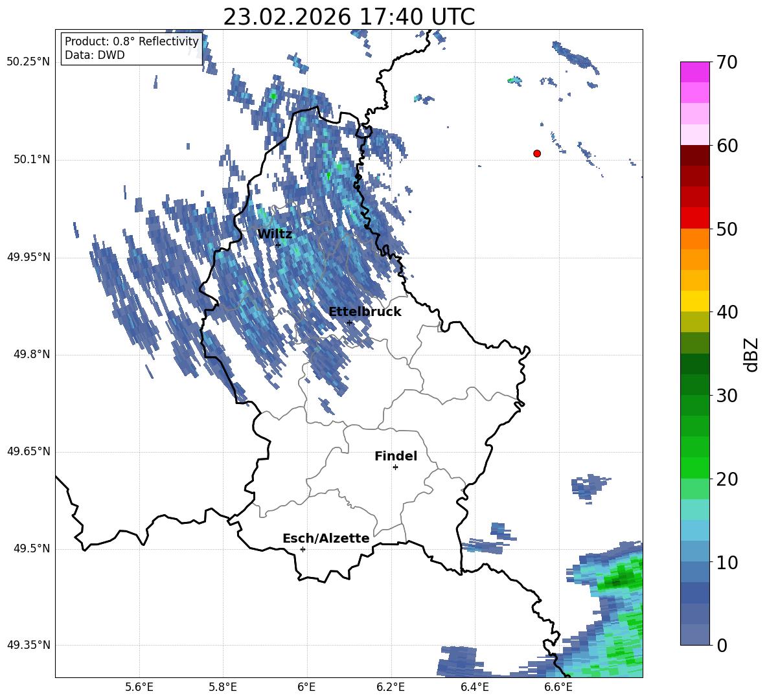
Task: Click the 50.1°N latitude label
Action: click(x=32, y=159)
